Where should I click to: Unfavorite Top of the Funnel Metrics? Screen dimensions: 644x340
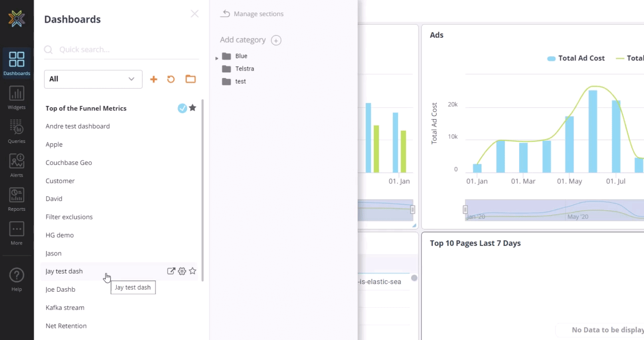(x=193, y=108)
